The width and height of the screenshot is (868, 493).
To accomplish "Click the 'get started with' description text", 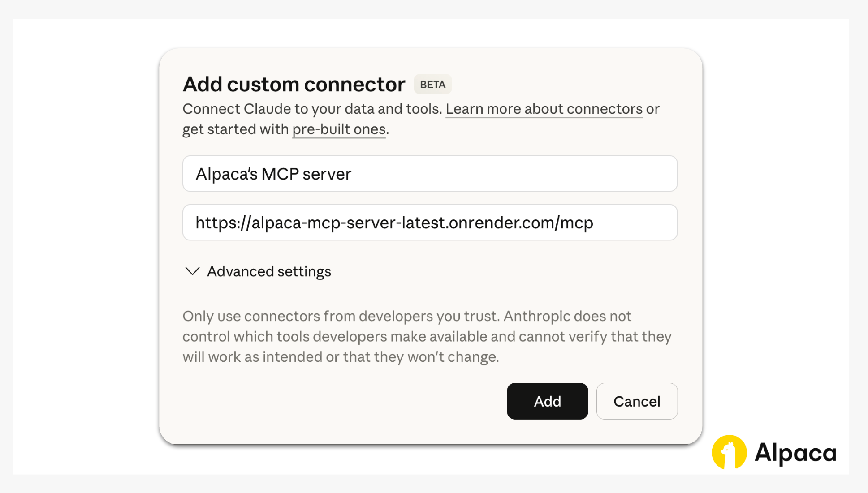I will [x=235, y=129].
